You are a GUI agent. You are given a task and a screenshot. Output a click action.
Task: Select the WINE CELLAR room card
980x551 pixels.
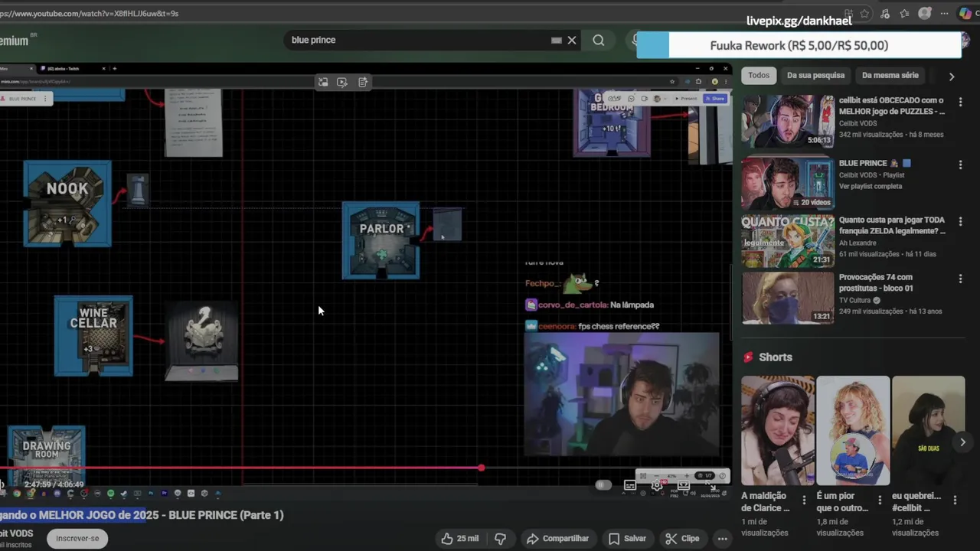pyautogui.click(x=93, y=336)
